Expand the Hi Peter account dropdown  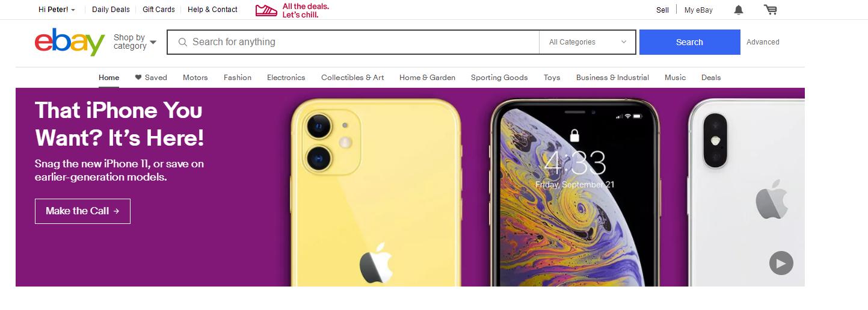(x=57, y=10)
